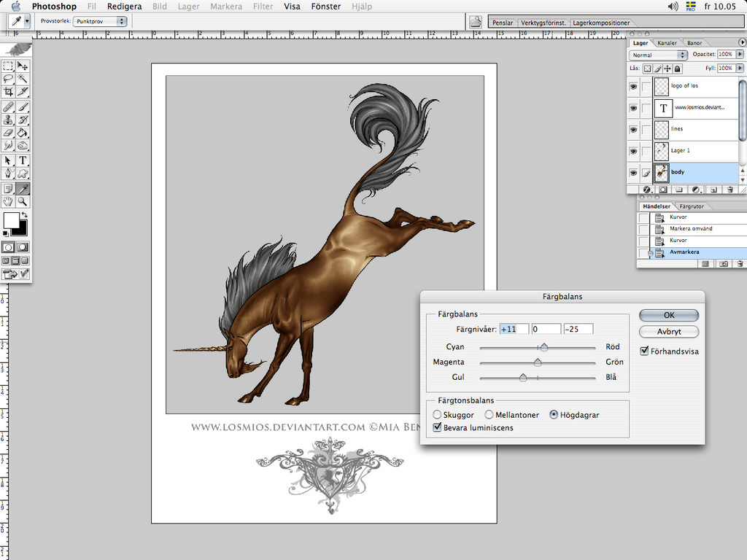Viewport: 747px width, 560px height.
Task: Select the Skuggor radio button
Action: pyautogui.click(x=437, y=415)
